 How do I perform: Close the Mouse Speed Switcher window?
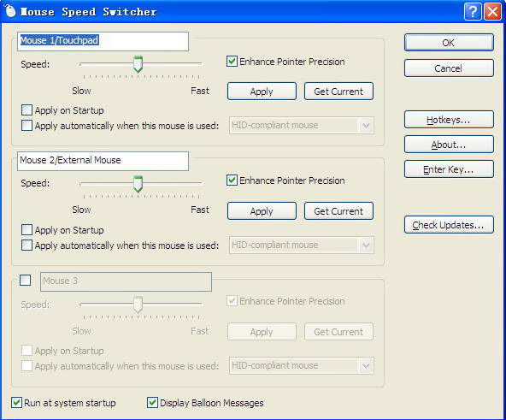493,12
